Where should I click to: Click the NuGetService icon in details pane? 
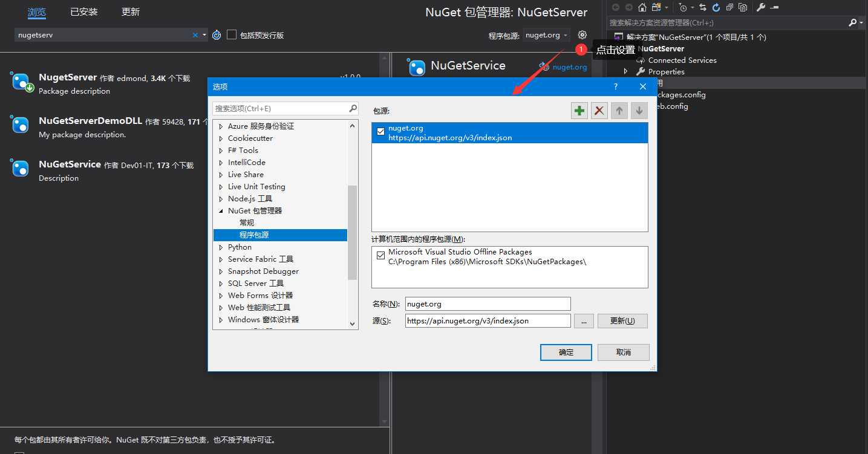pyautogui.click(x=417, y=67)
